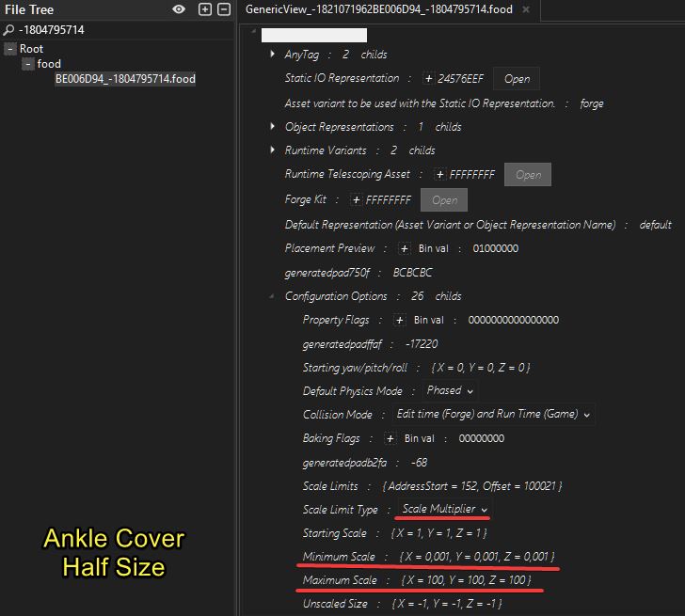Click the expand-all plus icon in File Tree
This screenshot has height=616, width=685.
point(204,9)
